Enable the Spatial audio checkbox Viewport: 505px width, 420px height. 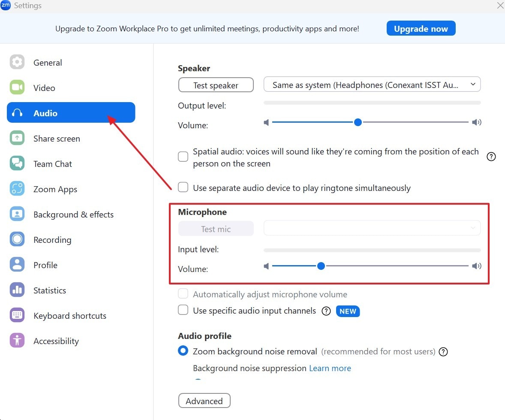click(x=183, y=157)
